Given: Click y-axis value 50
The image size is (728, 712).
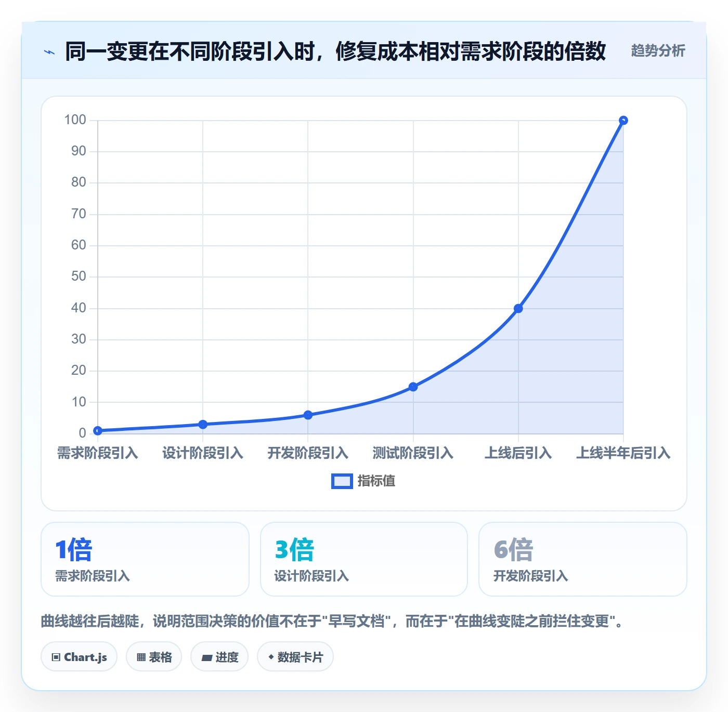Looking at the screenshot, I should click(79, 276).
